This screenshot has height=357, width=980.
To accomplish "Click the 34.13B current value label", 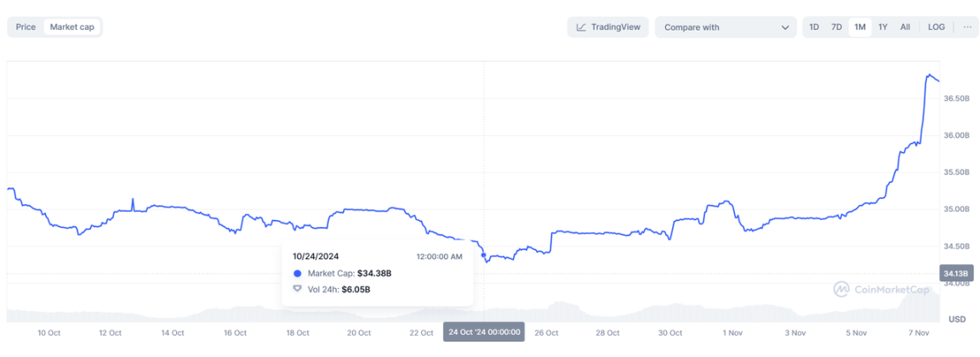I will click(x=956, y=274).
